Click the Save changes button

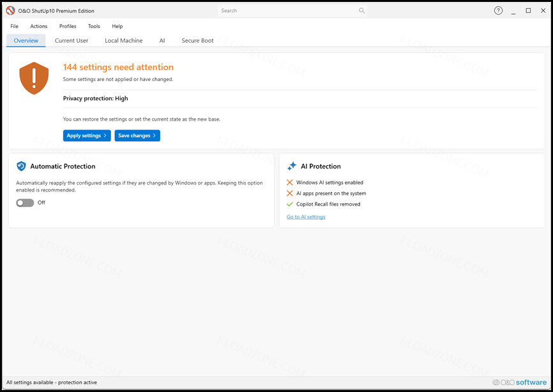137,136
